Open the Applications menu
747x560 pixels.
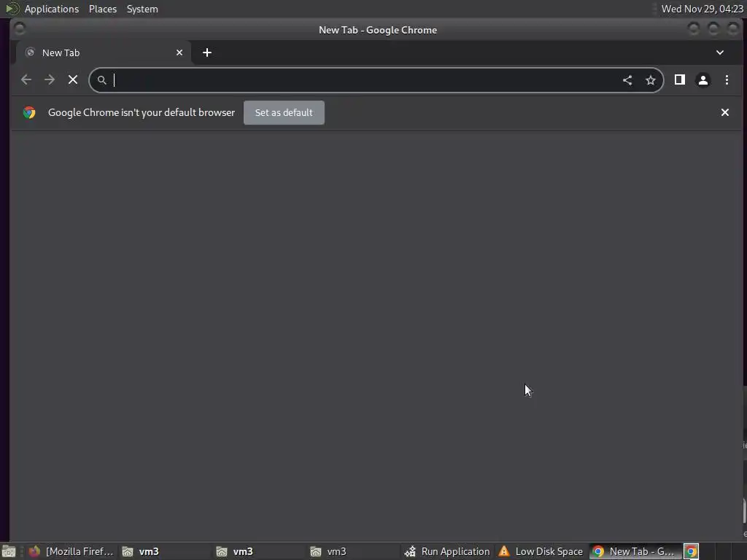point(52,9)
